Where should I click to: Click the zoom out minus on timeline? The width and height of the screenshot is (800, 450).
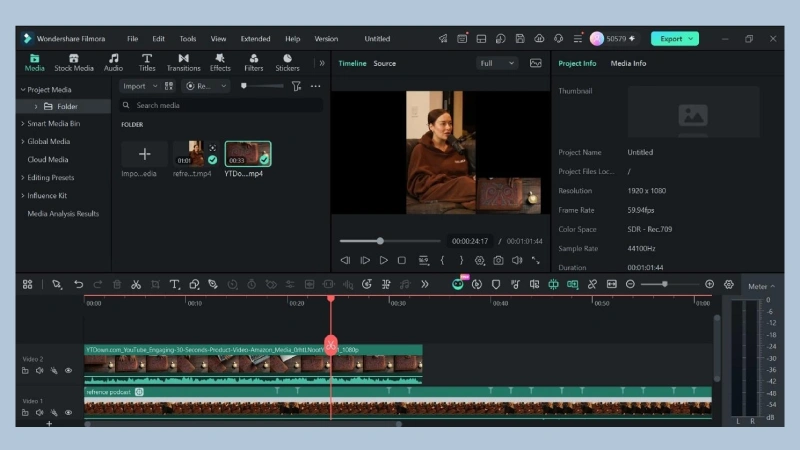630,284
